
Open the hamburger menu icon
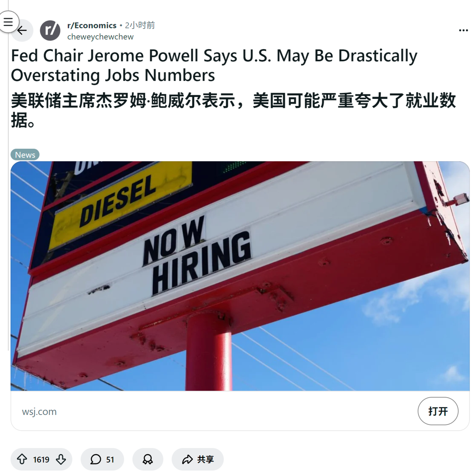8,22
